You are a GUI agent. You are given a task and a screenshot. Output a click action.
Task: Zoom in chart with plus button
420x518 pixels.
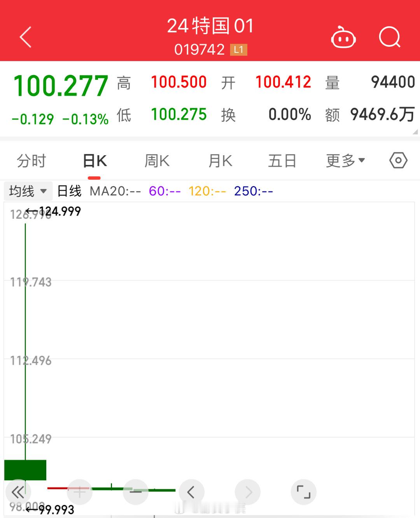click(x=80, y=492)
